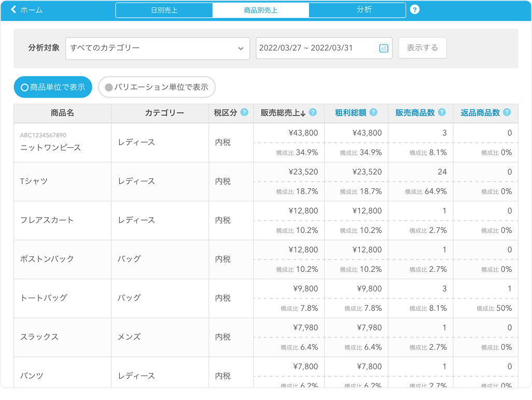The image size is (532, 400).
Task: Switch to the 日別売上 tab
Action: [x=164, y=10]
